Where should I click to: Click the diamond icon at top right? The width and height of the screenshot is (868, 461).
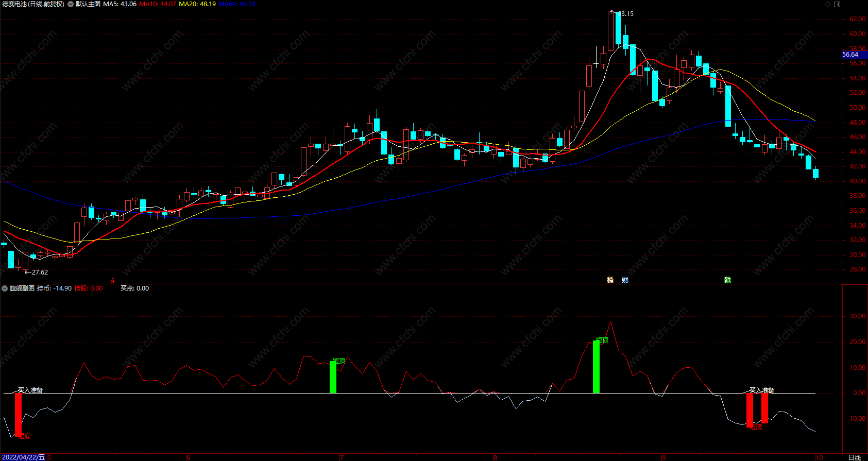click(x=828, y=4)
